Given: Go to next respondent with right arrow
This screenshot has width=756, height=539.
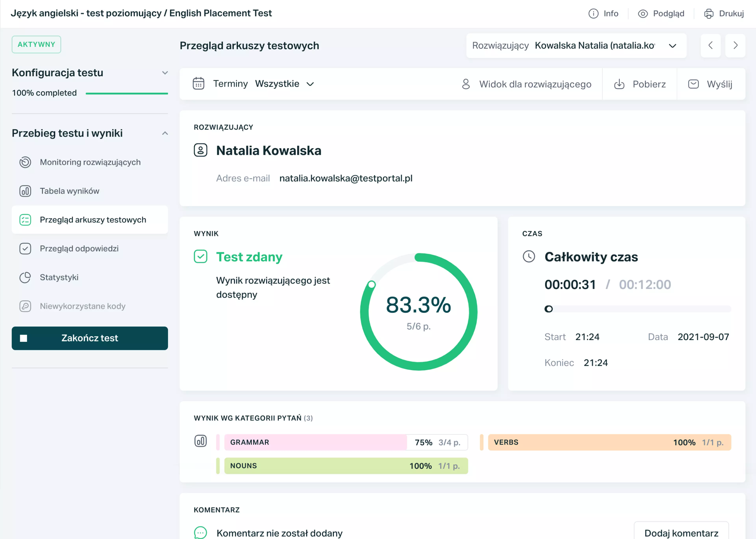Looking at the screenshot, I should coord(736,45).
